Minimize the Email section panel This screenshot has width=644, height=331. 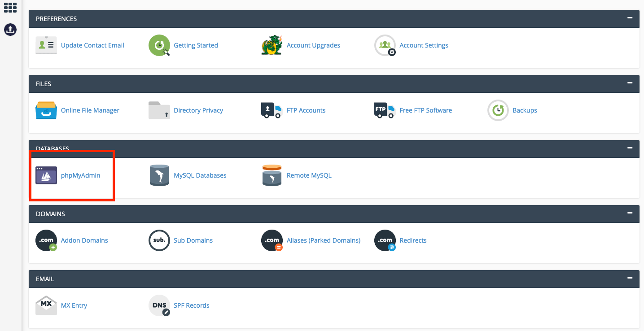click(x=630, y=278)
